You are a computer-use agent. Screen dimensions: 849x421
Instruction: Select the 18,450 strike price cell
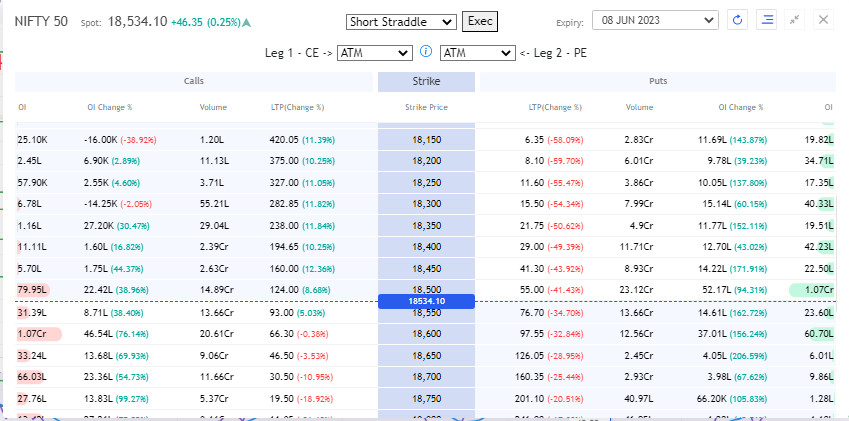click(426, 268)
